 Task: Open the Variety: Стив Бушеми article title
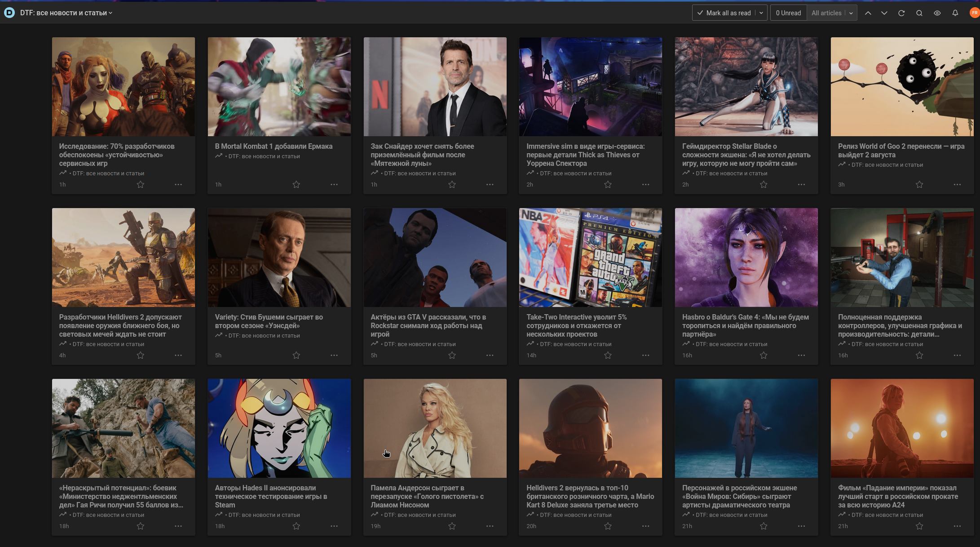pos(269,321)
